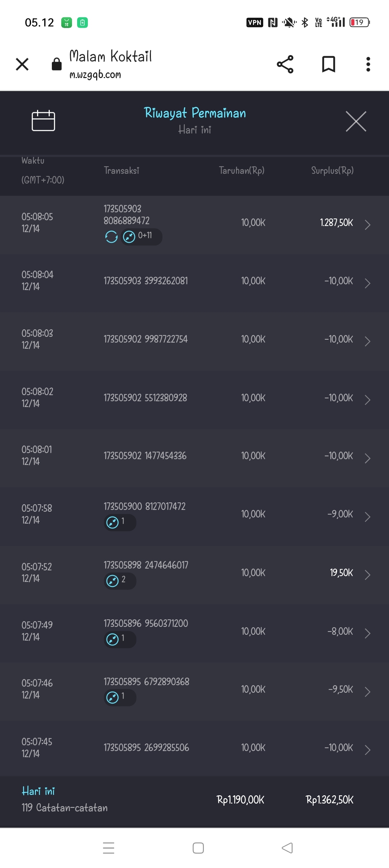Image resolution: width=389 pixels, height=868 pixels.
Task: Tap the Hari ini summary label
Action: [38, 791]
